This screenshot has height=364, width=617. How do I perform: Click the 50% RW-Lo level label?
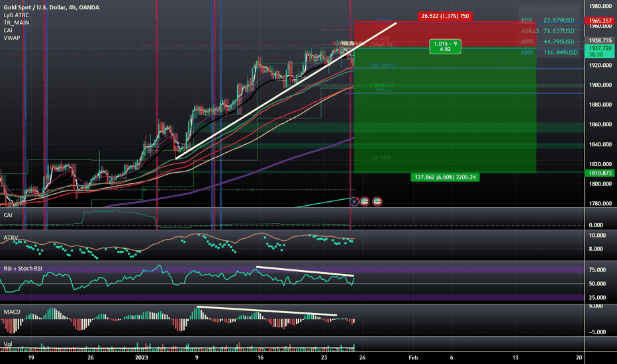[x=383, y=65]
